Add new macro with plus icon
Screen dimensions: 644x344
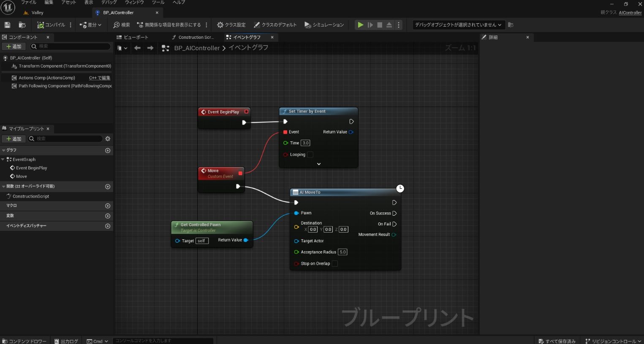click(x=108, y=206)
